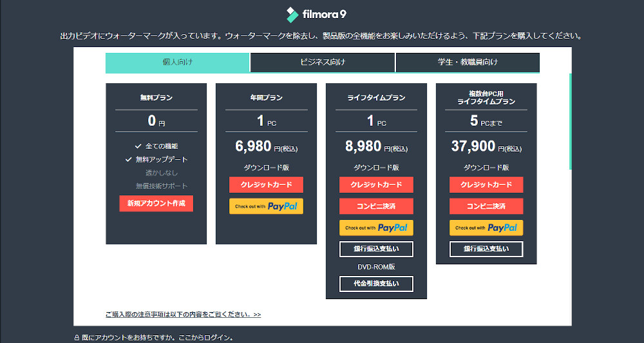This screenshot has height=343, width=644.
Task: Check out with PayPal for 8,980円 plan
Action: pyautogui.click(x=376, y=228)
